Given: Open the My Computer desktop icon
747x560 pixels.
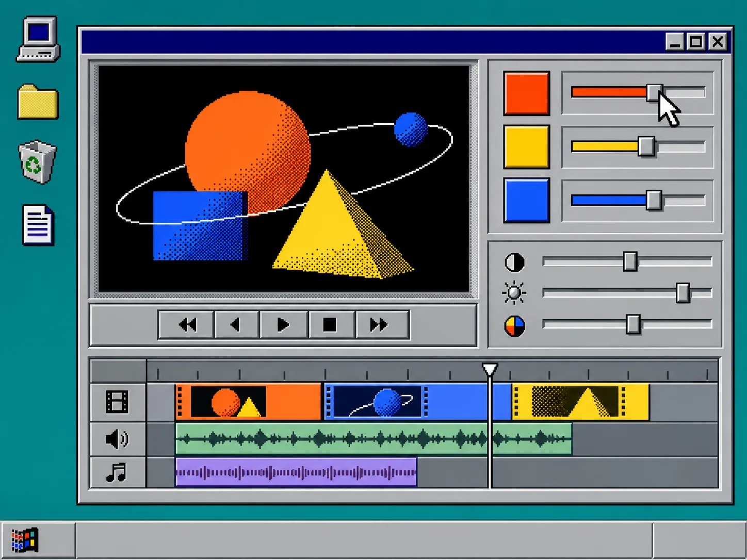Looking at the screenshot, I should [38, 39].
